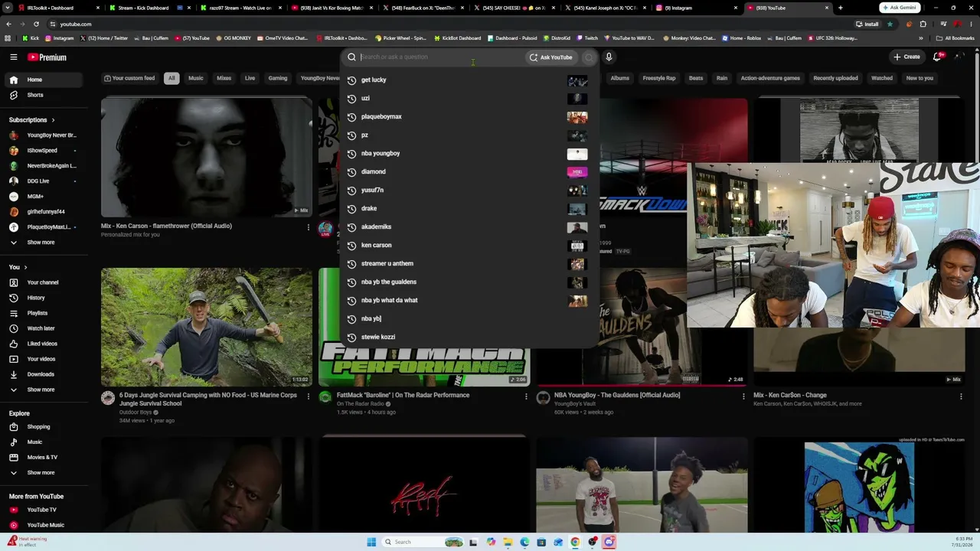Go to DDG Live channel subscription

coord(44,181)
